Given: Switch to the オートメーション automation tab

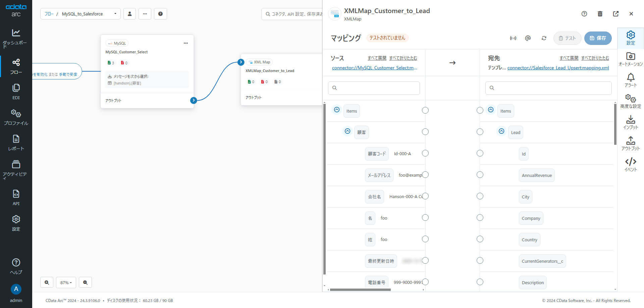Looking at the screenshot, I should (631, 59).
